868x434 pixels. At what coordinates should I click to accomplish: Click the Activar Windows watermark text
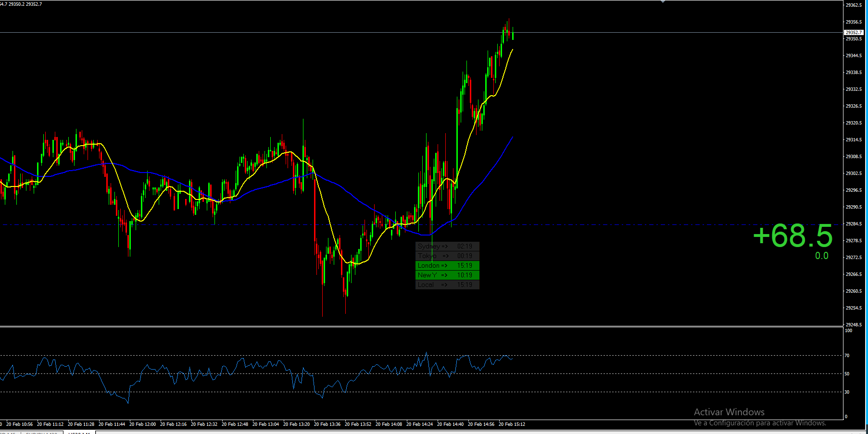729,412
